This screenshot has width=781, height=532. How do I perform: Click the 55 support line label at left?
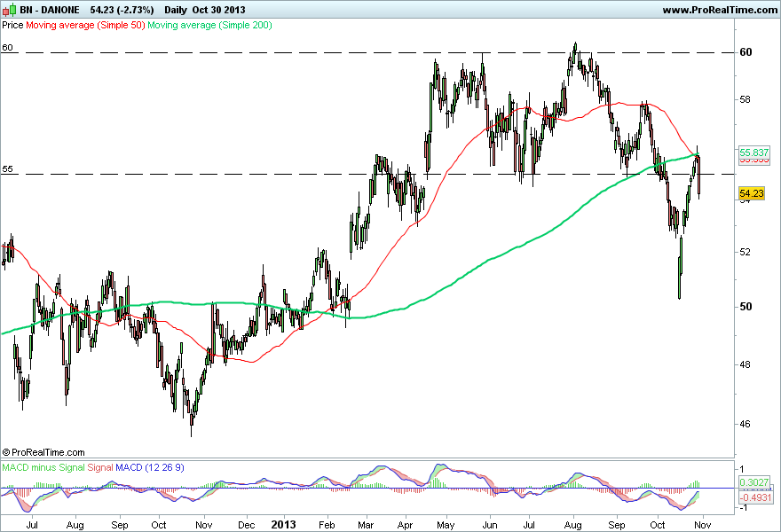[x=7, y=169]
